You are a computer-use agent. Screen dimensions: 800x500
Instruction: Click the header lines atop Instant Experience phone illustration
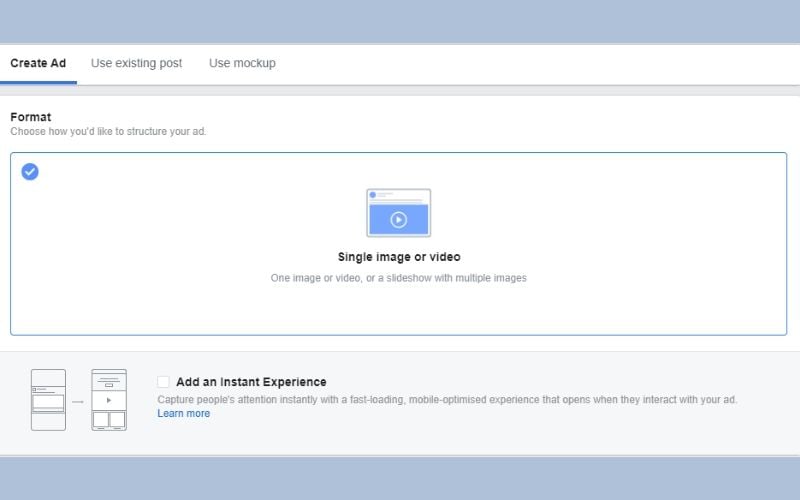coord(109,378)
